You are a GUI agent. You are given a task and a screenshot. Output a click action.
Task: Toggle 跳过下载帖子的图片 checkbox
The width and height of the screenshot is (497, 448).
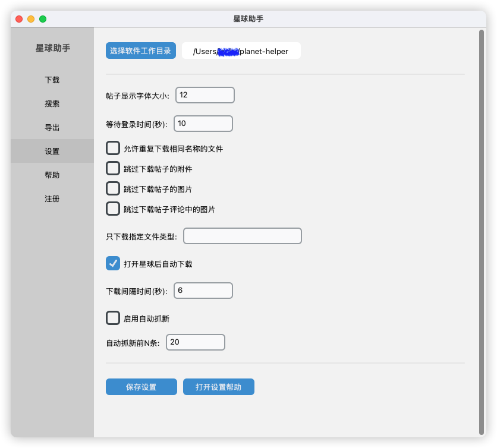[113, 188]
